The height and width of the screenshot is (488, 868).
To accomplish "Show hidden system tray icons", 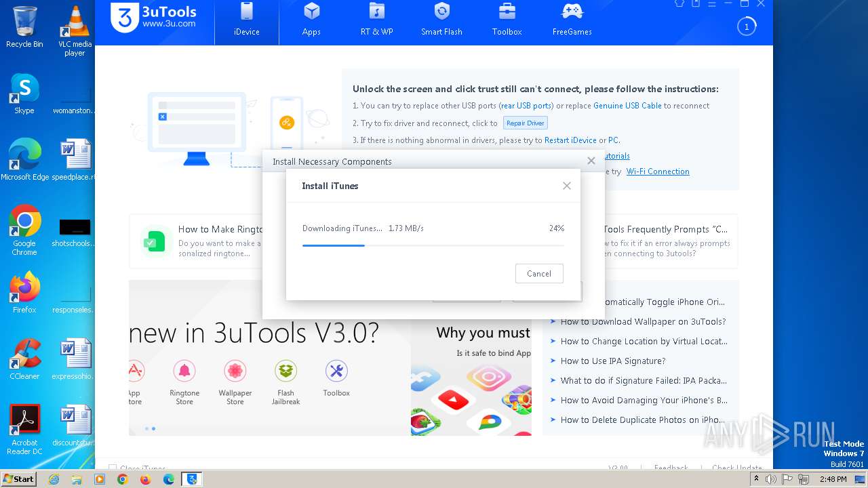I will (756, 479).
